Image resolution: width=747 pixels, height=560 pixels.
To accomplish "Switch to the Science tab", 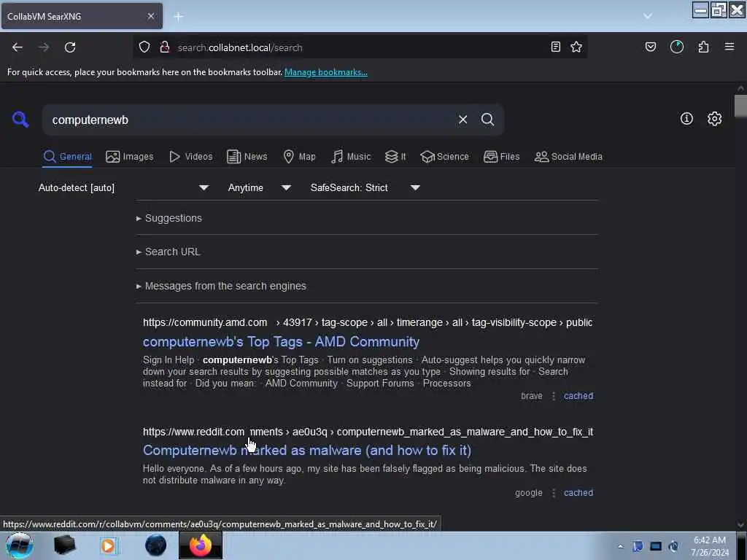I will click(x=444, y=157).
